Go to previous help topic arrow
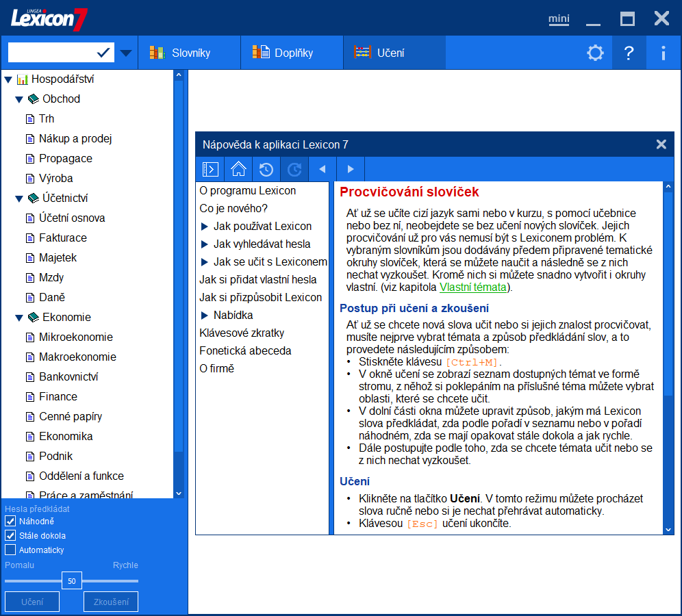Screen dimensions: 682x616 323,168
